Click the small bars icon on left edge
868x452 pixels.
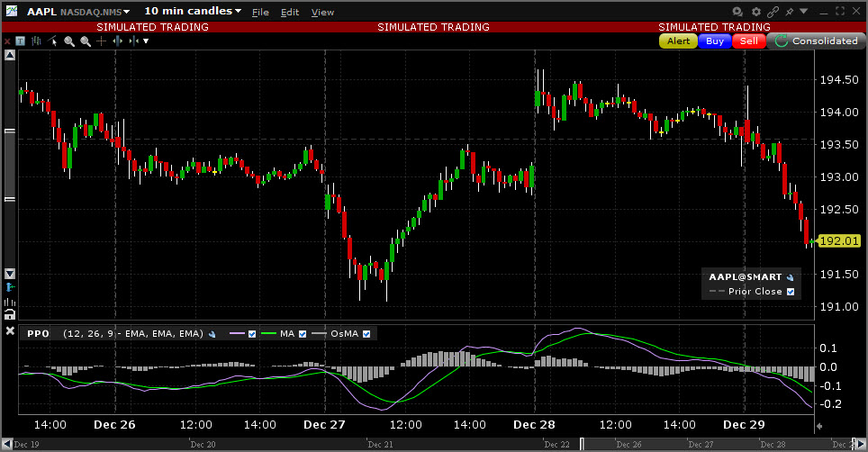tap(9, 302)
